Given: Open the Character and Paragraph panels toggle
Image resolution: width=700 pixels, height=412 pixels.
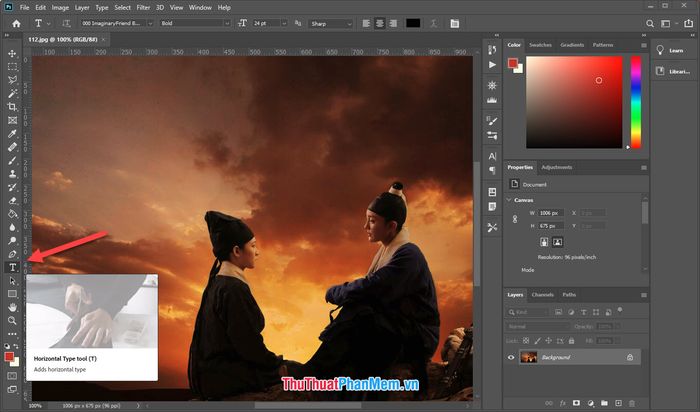Looking at the screenshot, I should pyautogui.click(x=454, y=23).
